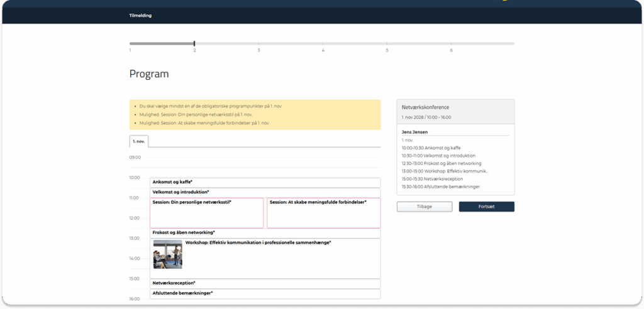Switch to the 1. nov. tab
The width and height of the screenshot is (644, 309).
coord(139,141)
